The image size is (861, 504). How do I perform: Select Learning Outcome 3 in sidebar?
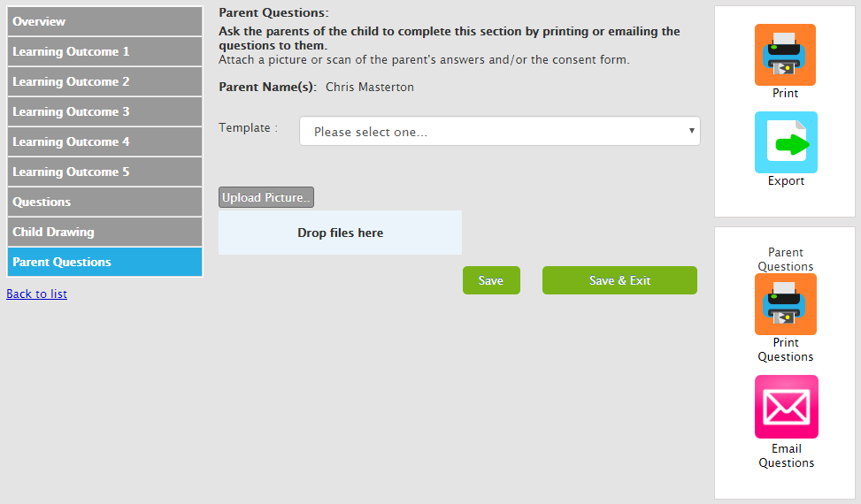pyautogui.click(x=104, y=111)
